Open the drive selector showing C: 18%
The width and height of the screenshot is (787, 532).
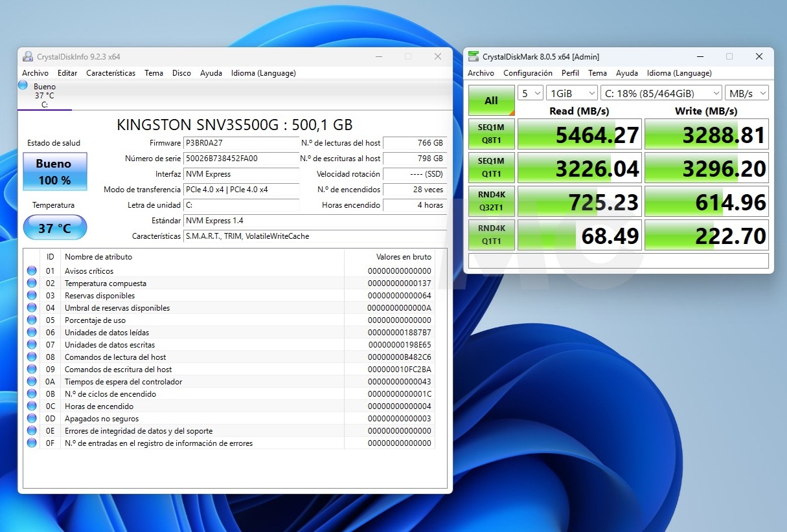[x=661, y=93]
